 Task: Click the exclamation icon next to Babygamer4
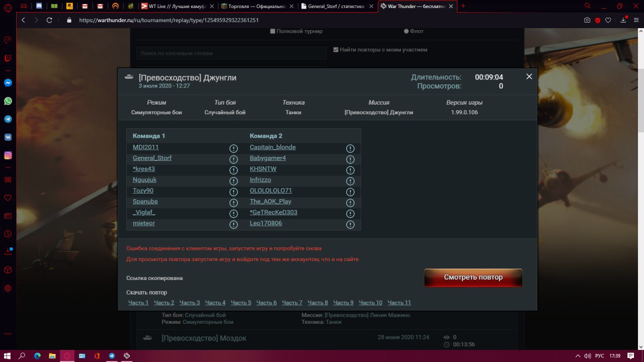350,159
